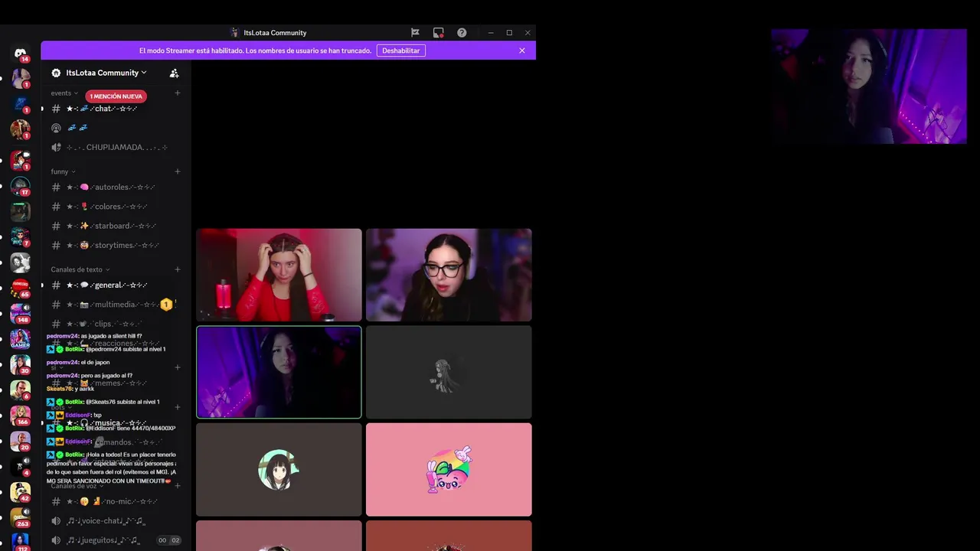Open the server icon with badge 20
The image size is (980, 551).
[x=21, y=442]
